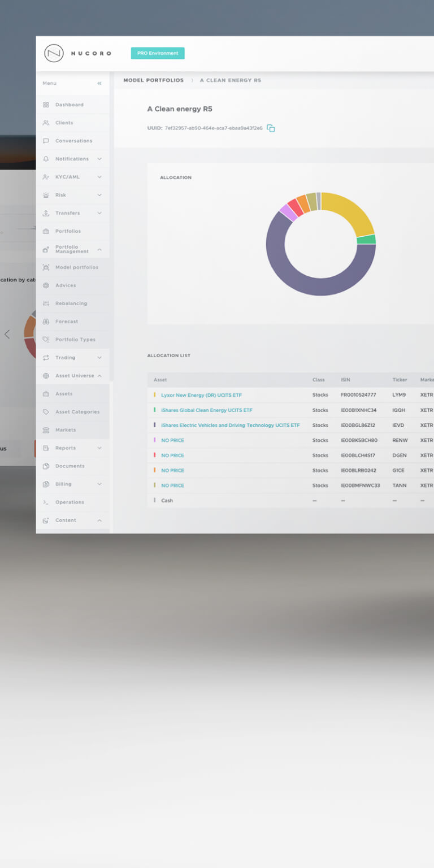Viewport: 434px width, 868px height.
Task: Collapse the sidebar menu with double chevron
Action: pyautogui.click(x=99, y=84)
